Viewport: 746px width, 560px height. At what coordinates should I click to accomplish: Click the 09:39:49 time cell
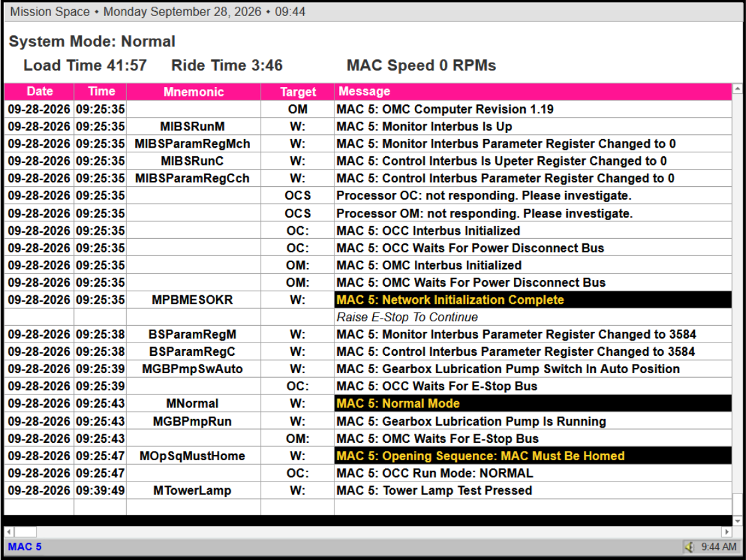(x=100, y=491)
